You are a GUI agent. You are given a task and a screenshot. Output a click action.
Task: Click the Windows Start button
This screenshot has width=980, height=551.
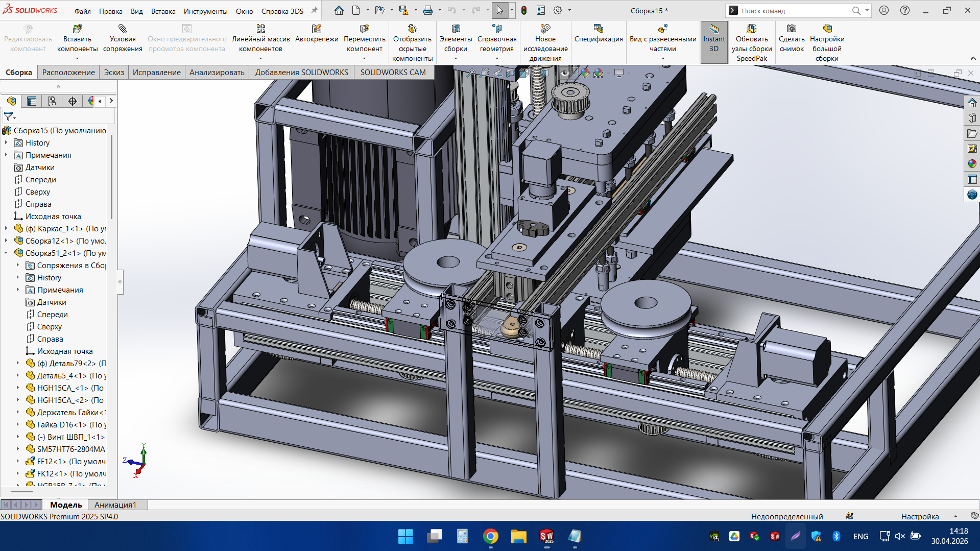[x=405, y=536]
